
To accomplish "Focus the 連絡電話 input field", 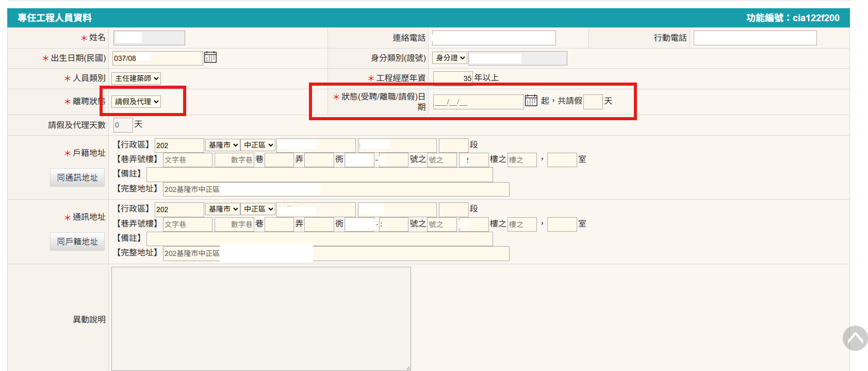I will click(x=494, y=38).
